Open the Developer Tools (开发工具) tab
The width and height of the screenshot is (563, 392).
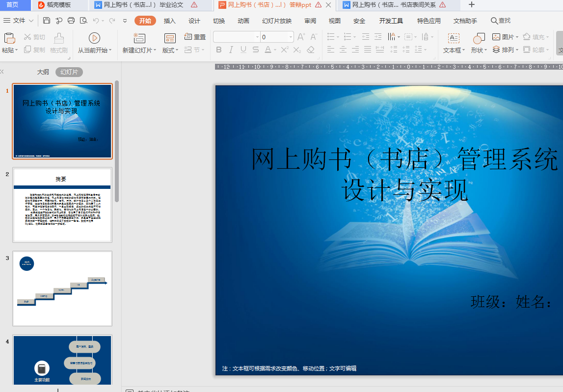point(391,21)
